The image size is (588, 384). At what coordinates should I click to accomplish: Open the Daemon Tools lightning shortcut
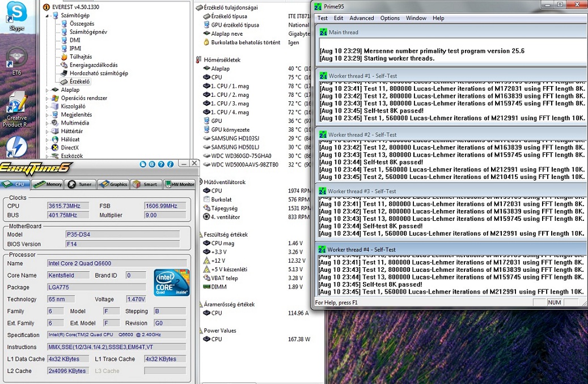16,148
